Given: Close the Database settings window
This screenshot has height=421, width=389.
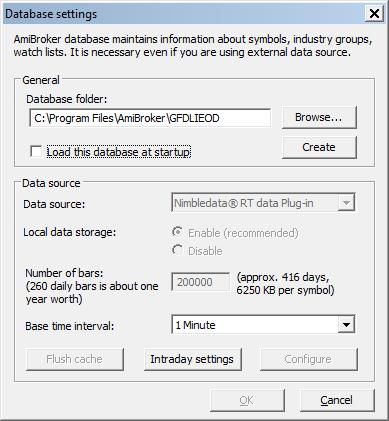Looking at the screenshot, I should tap(374, 14).
